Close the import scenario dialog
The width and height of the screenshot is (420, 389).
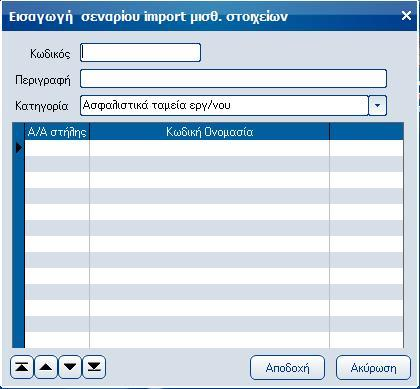(x=406, y=15)
